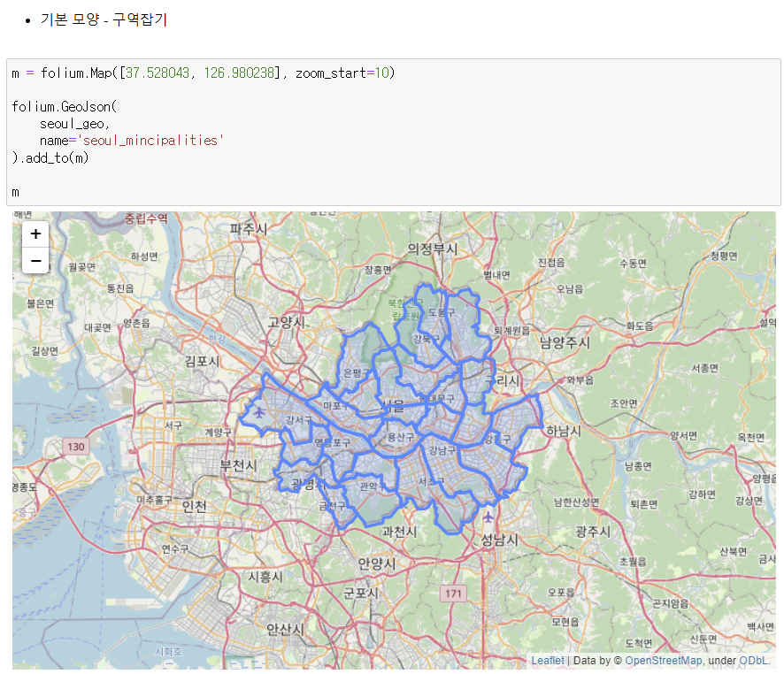Click the 군포시 city label
Screen dimensions: 784x674
pyautogui.click(x=360, y=593)
